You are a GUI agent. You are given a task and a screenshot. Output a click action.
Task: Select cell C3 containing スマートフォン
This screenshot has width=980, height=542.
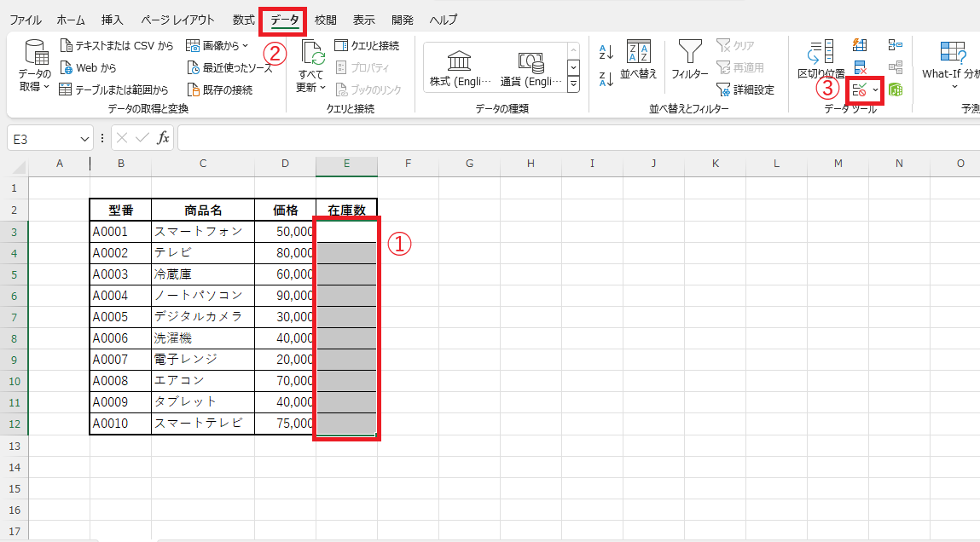coord(202,232)
